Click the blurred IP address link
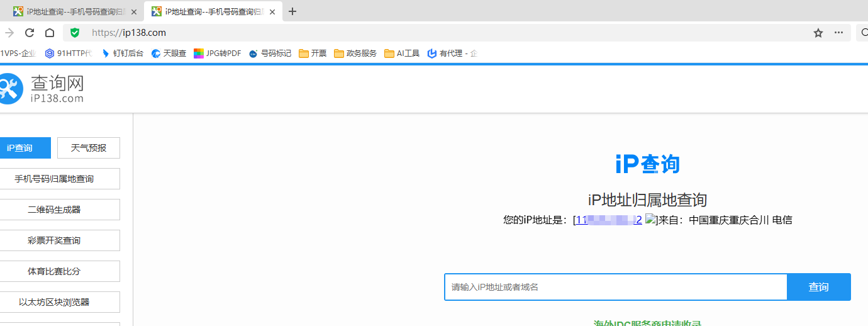Screen dimensions: 868x326 (x=609, y=220)
